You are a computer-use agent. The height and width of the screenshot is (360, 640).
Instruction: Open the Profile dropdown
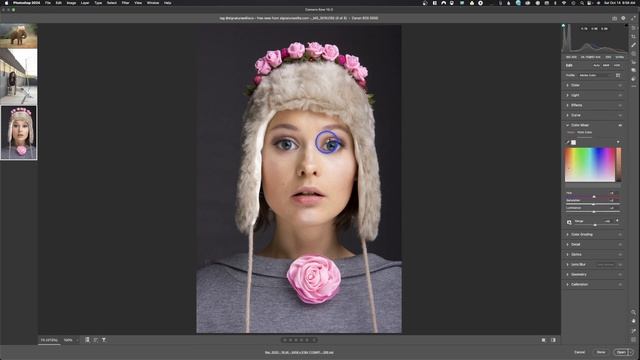coord(595,76)
